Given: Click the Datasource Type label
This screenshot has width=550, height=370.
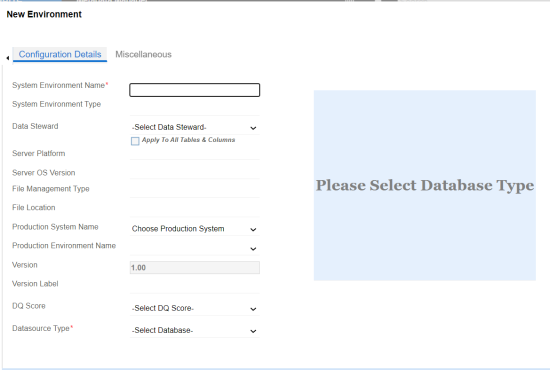Looking at the screenshot, I should tap(41, 328).
